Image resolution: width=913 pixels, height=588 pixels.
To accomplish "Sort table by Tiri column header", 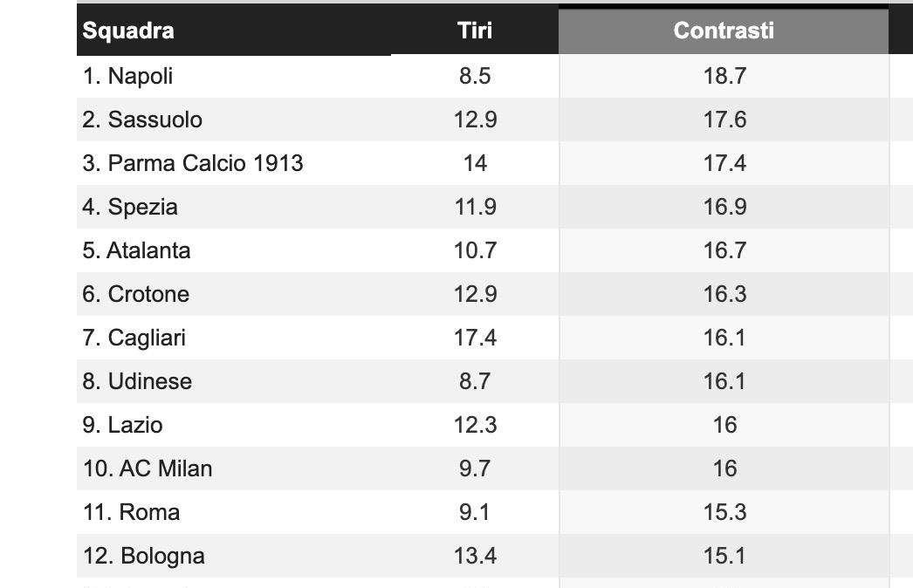I will click(475, 31).
